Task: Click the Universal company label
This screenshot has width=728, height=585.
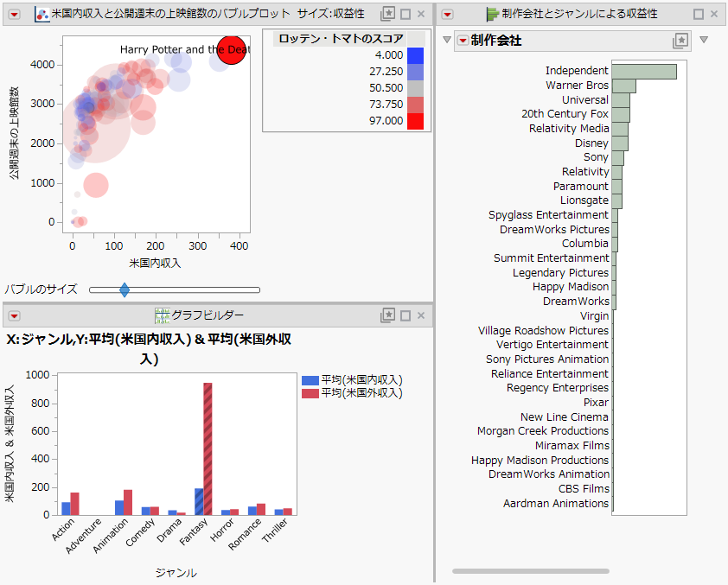Action: point(585,99)
